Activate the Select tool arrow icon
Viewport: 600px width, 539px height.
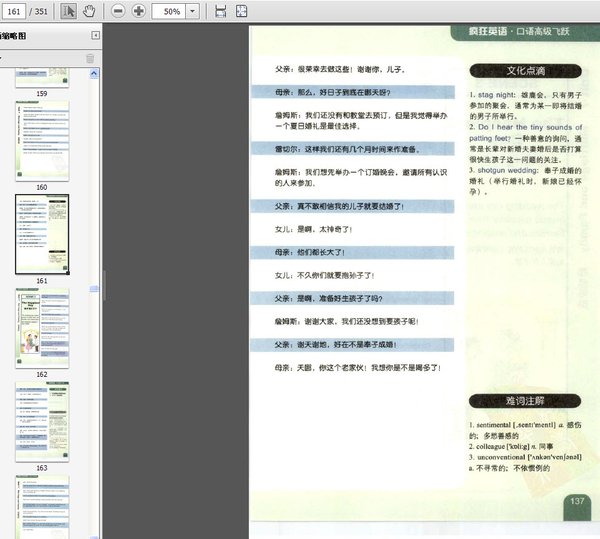69,11
